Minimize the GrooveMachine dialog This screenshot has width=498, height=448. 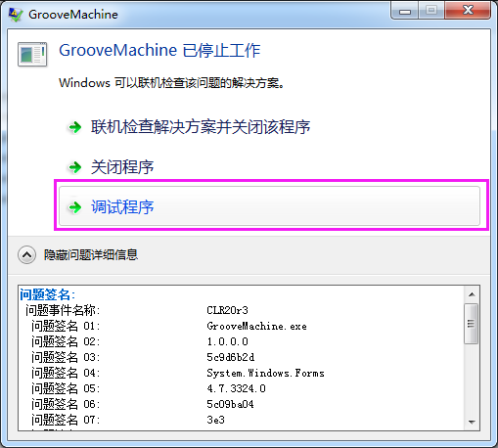point(405,12)
